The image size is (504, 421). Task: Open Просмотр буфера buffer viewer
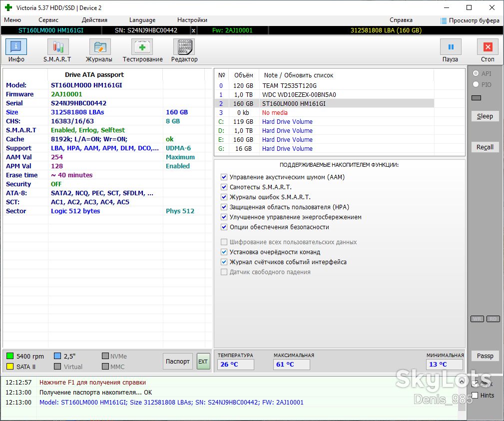(x=470, y=20)
